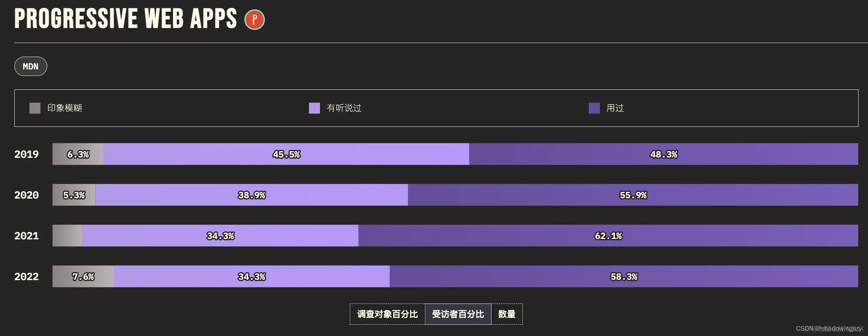Click the 55.9% segment in the 2020 bar
The image size is (868, 336).
click(x=633, y=195)
